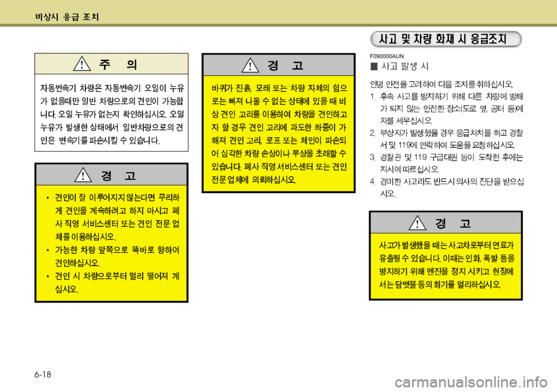
Task: Click the bullet starting 견인이 잘 이루어지지
Action: 113,217
